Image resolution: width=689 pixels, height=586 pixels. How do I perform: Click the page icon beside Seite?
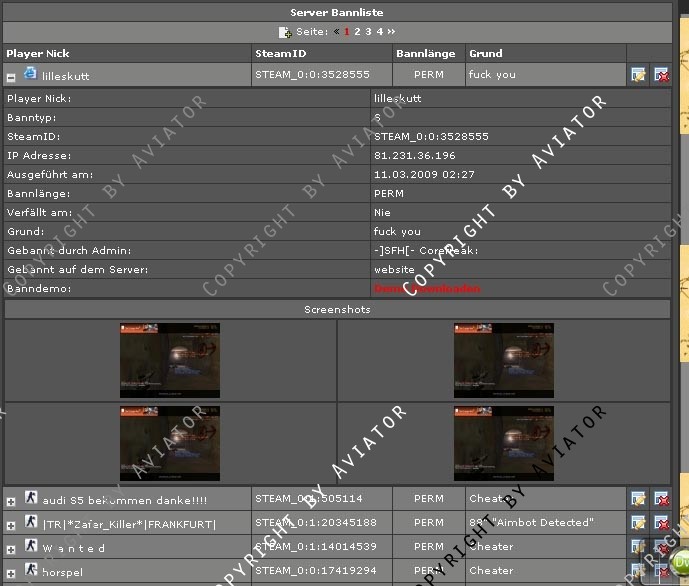pyautogui.click(x=285, y=32)
